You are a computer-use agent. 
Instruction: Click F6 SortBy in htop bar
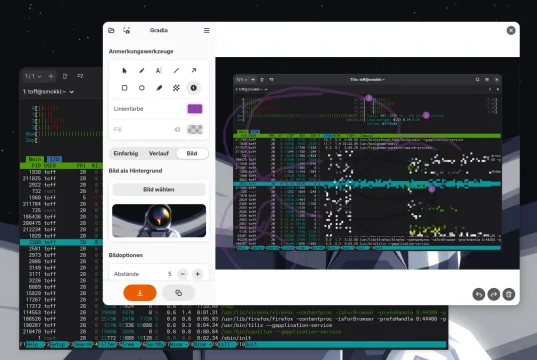[x=153, y=344]
